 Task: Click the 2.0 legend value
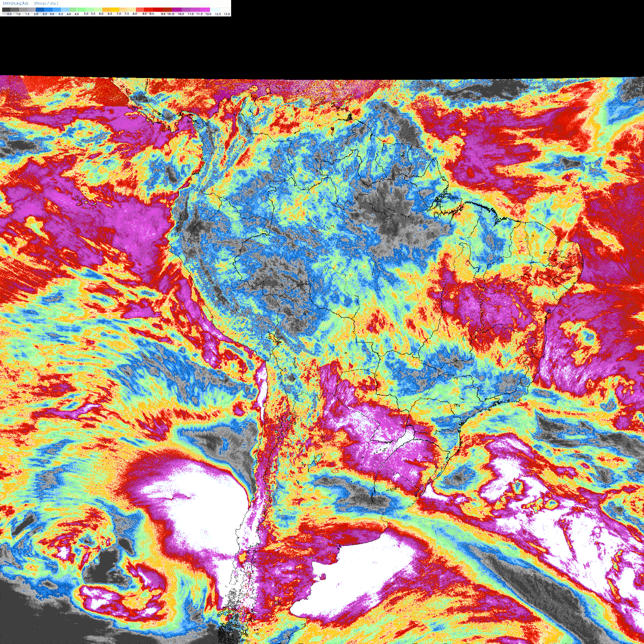click(x=36, y=14)
